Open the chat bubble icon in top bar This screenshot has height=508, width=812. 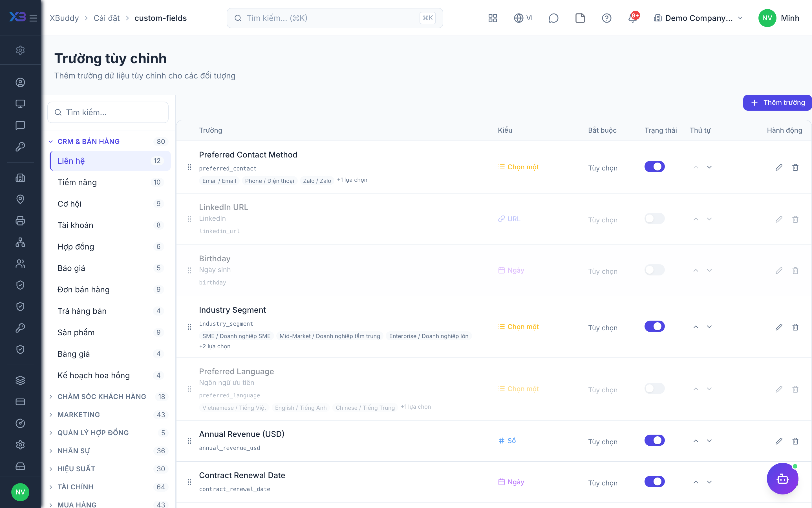click(x=553, y=18)
